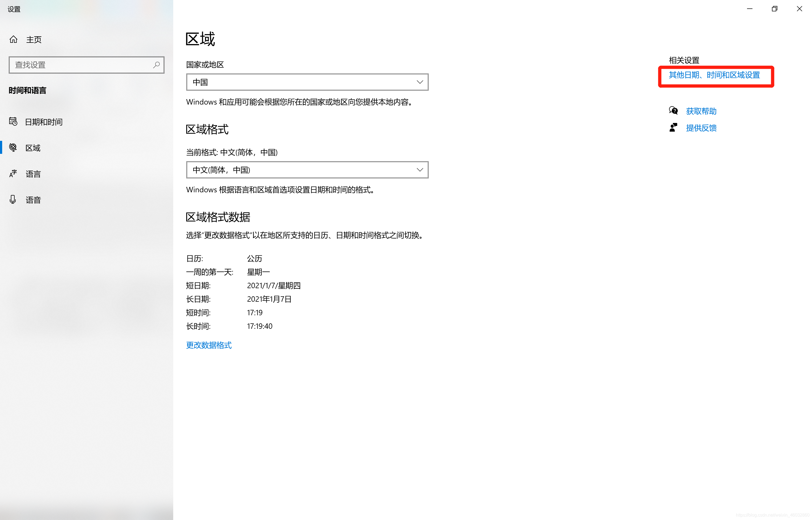Click 获取帮助 link

click(x=701, y=111)
